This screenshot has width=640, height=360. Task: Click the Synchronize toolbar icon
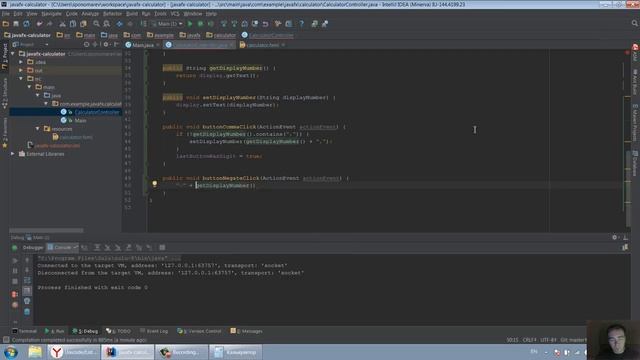pyautogui.click(x=27, y=24)
